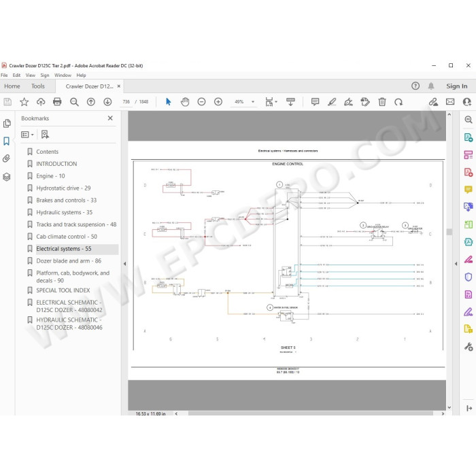Share a link to this file
This screenshot has width=476, height=476.
pyautogui.click(x=433, y=102)
